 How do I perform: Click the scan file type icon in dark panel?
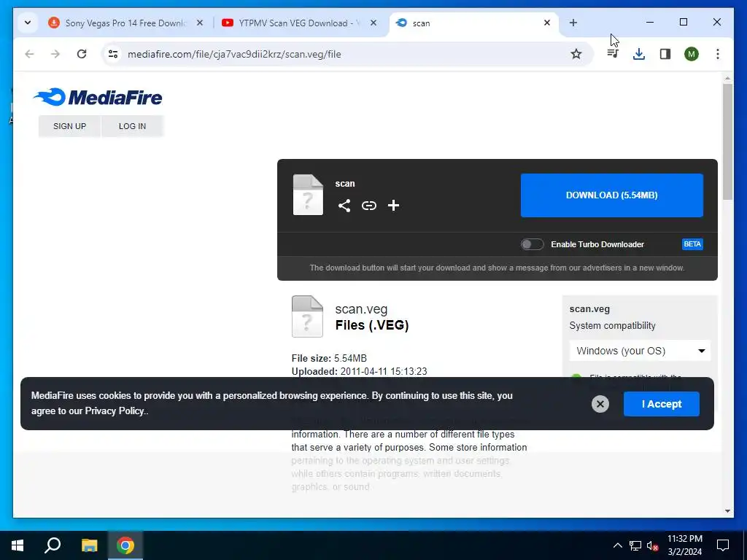tap(308, 195)
